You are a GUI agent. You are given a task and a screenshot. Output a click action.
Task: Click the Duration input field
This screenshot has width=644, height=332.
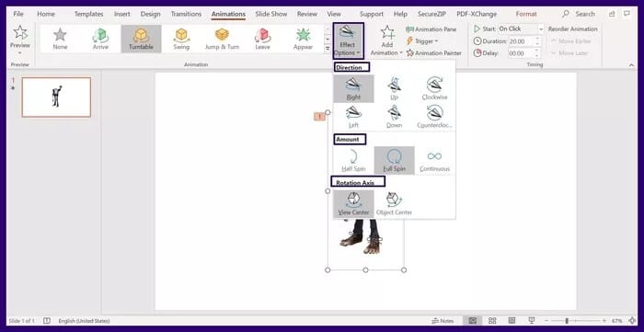[x=521, y=41]
